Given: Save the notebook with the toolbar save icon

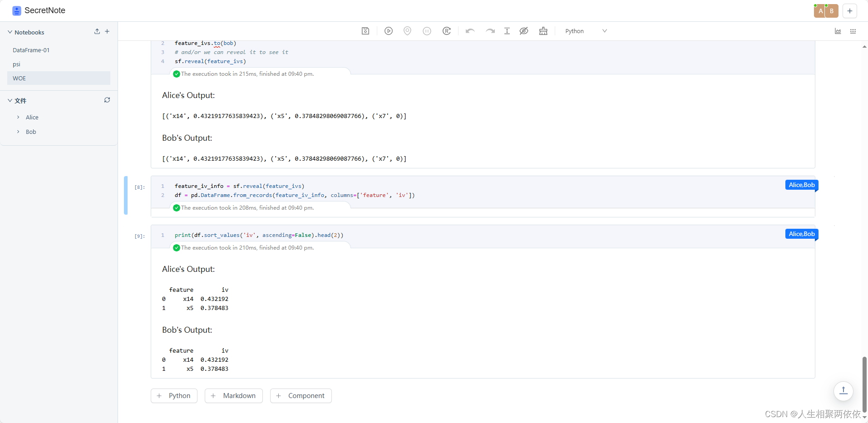Looking at the screenshot, I should [365, 31].
